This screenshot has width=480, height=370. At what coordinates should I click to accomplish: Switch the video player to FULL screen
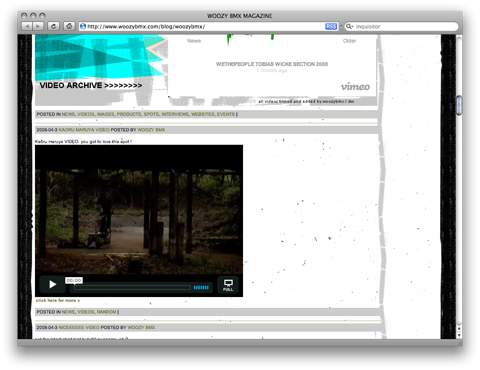point(228,285)
